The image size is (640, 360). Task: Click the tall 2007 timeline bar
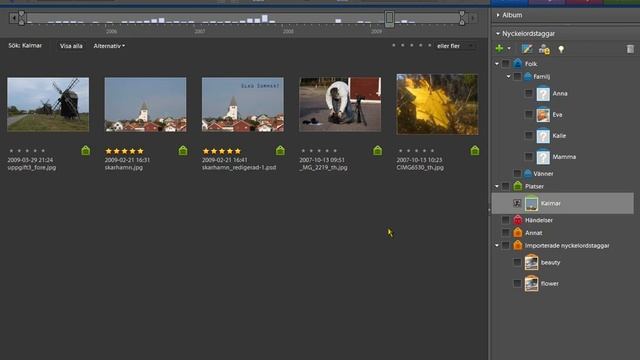tap(265, 18)
